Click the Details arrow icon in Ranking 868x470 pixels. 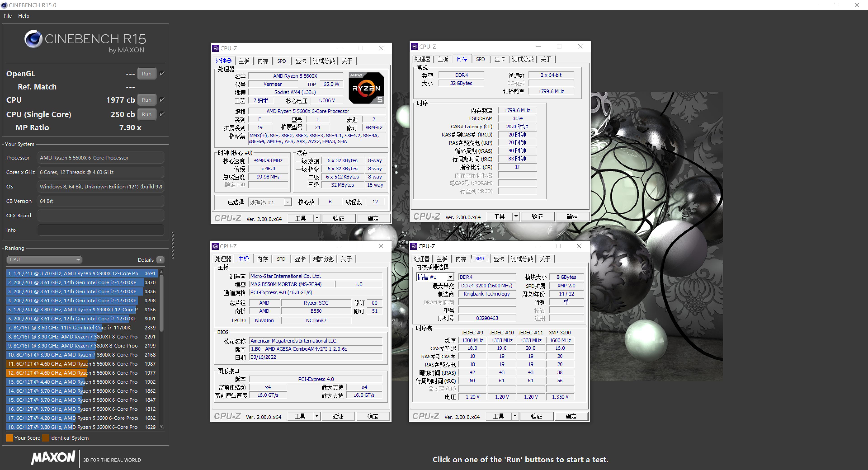point(160,260)
